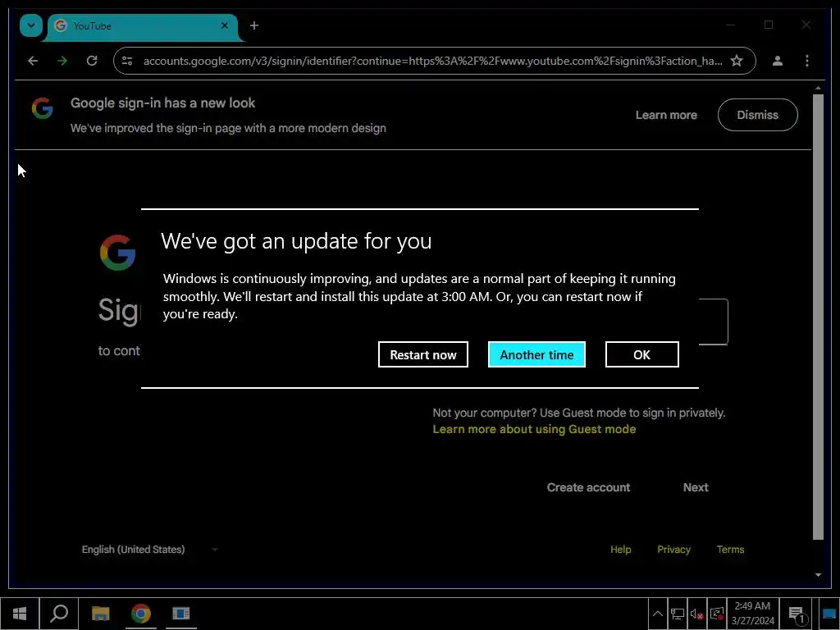The width and height of the screenshot is (840, 630).
Task: Close the YouTube tab
Action: [225, 25]
